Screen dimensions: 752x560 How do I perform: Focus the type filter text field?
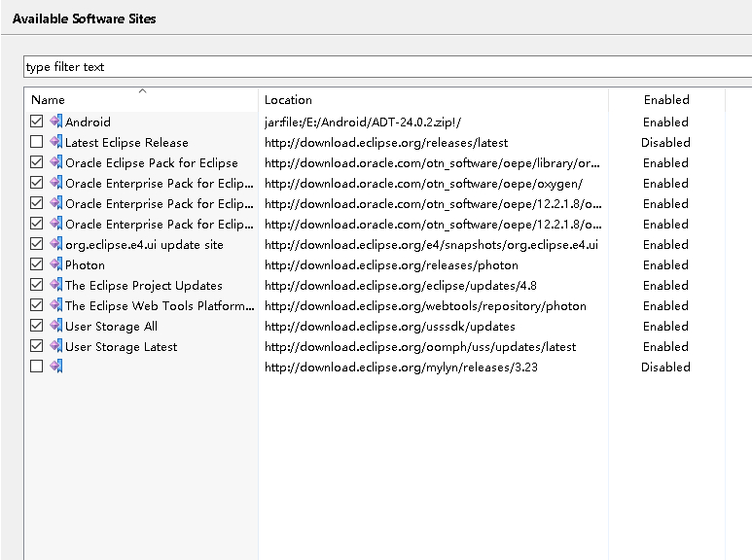pyautogui.click(x=387, y=67)
